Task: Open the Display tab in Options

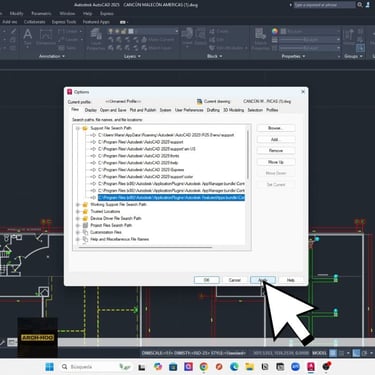Action: point(90,110)
